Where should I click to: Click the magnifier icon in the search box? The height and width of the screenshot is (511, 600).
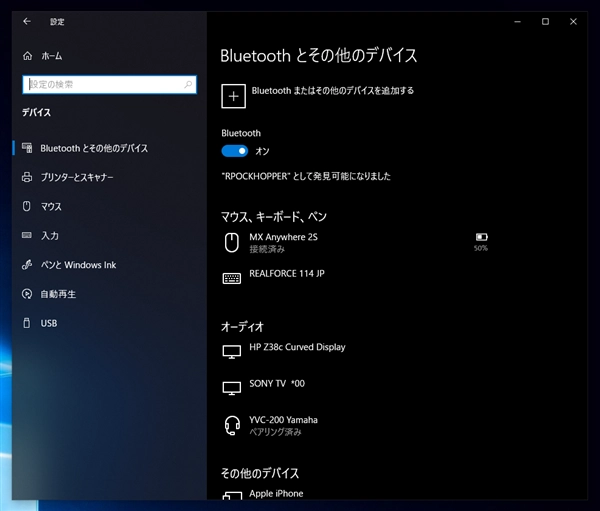[x=188, y=85]
